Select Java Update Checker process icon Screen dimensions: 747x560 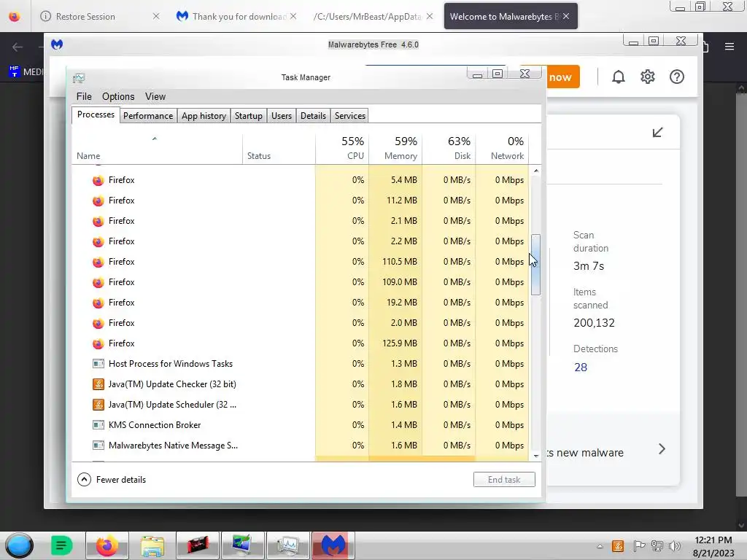pyautogui.click(x=98, y=384)
